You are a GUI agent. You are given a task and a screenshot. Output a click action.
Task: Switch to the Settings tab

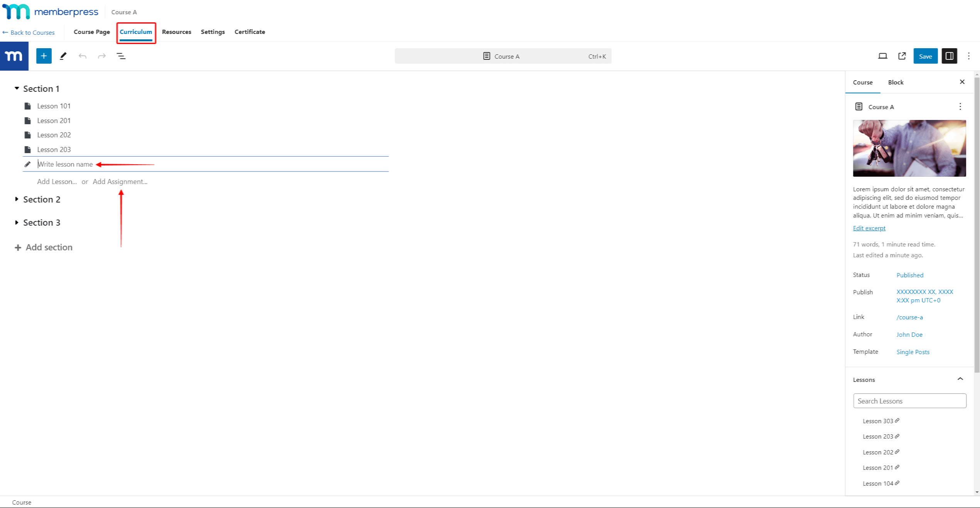pyautogui.click(x=211, y=31)
